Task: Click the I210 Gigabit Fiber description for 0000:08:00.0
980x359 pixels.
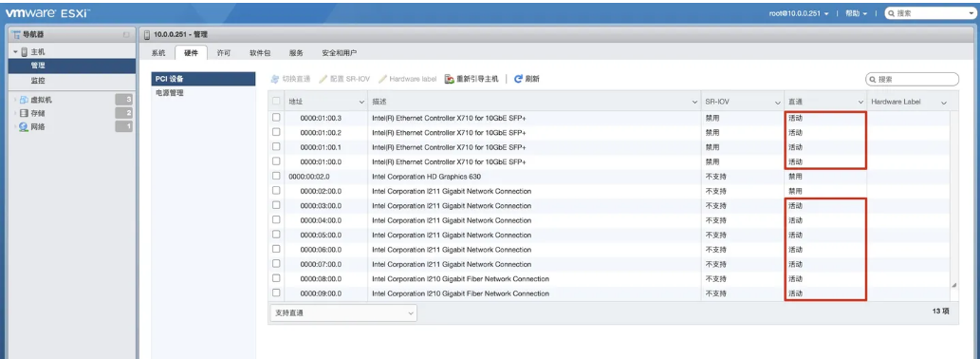Action: [x=461, y=279]
